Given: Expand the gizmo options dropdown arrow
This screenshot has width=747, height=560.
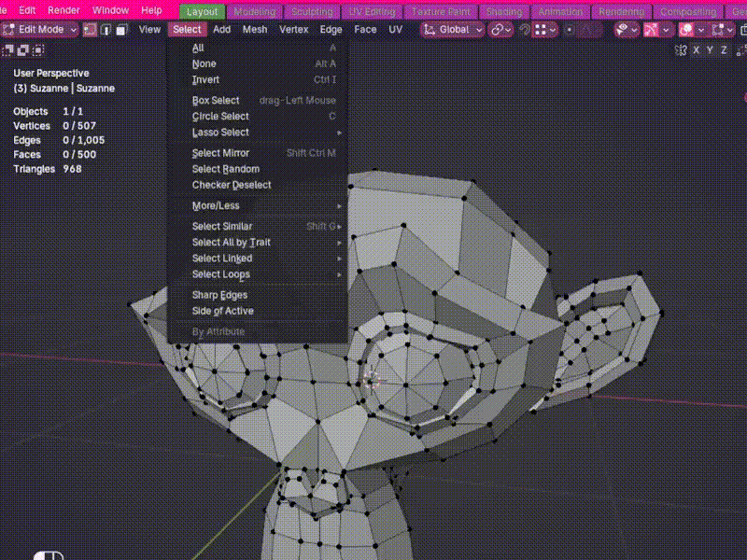Looking at the screenshot, I should (x=666, y=30).
